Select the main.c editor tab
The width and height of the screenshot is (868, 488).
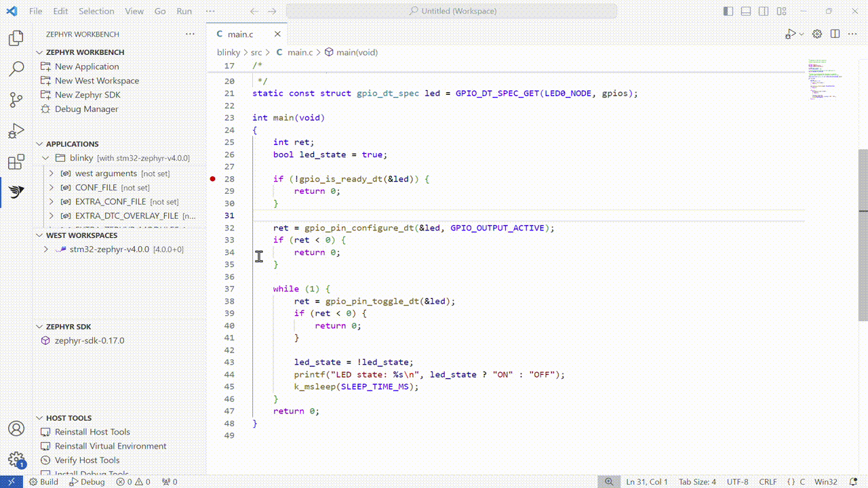tap(240, 34)
